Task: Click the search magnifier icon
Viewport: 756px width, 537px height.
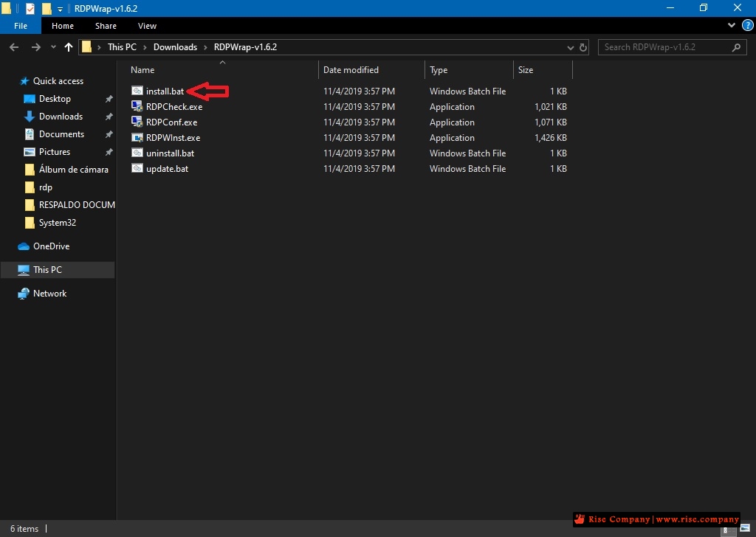Action: [x=736, y=47]
